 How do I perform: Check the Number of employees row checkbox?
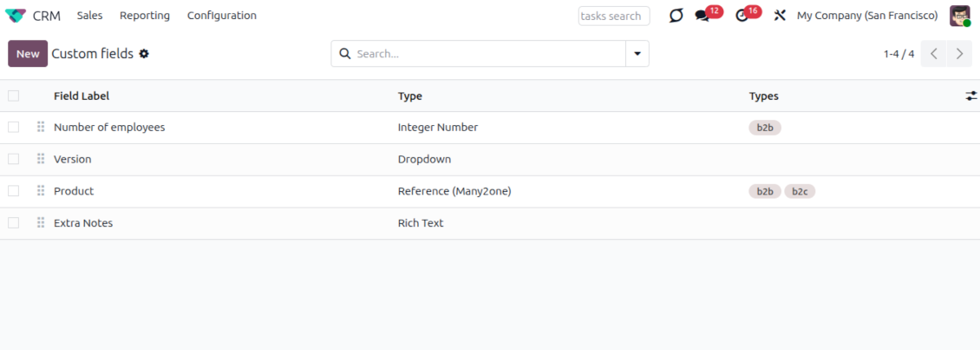click(13, 128)
